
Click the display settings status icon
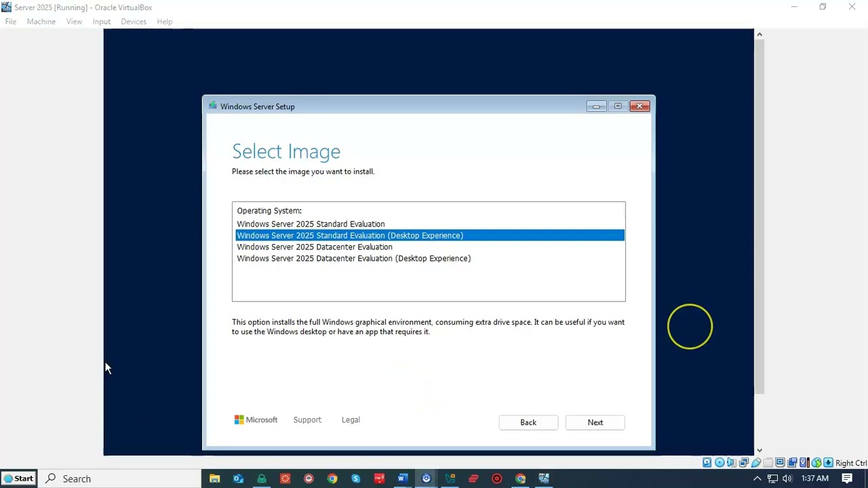pyautogui.click(x=780, y=462)
